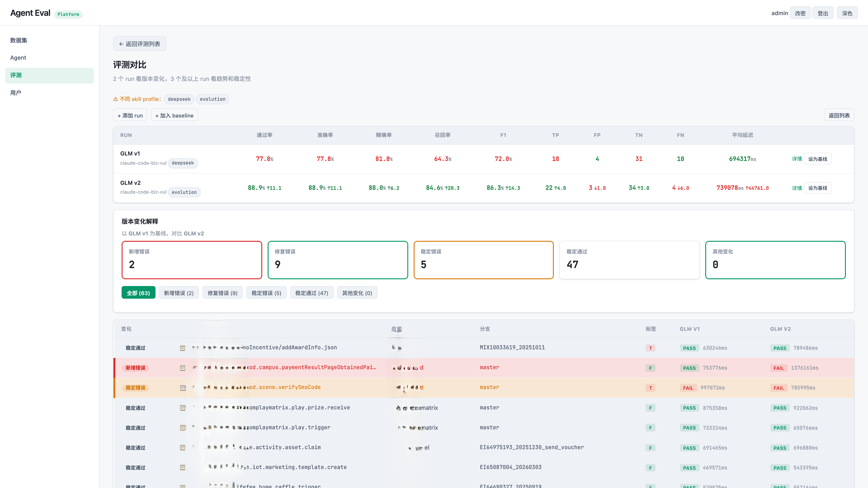Viewport: 868px width, 488px height.
Task: Open the 用户 sidebar page
Action: [50, 93]
